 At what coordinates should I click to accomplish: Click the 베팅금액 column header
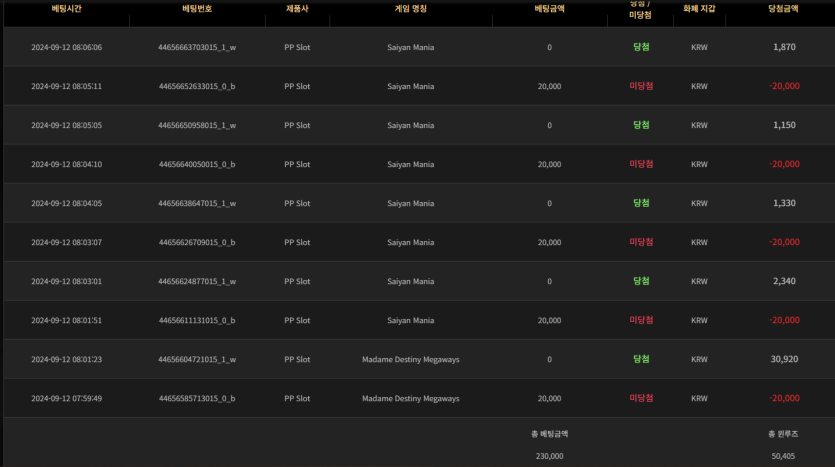(549, 8)
